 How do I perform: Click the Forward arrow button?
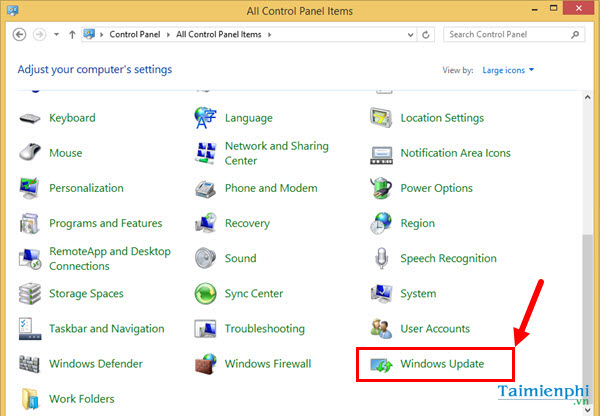(39, 34)
